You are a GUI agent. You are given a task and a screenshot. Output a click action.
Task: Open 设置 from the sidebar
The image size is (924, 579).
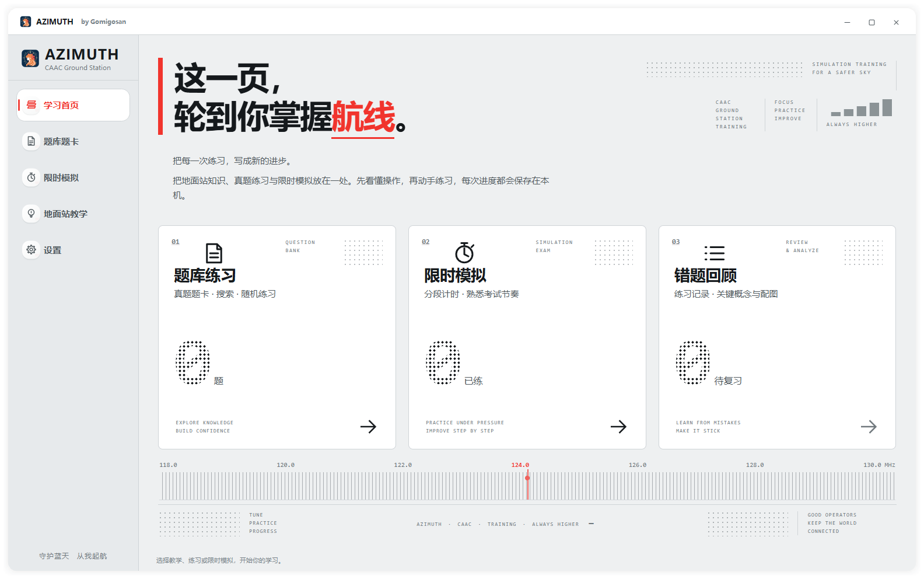73,250
